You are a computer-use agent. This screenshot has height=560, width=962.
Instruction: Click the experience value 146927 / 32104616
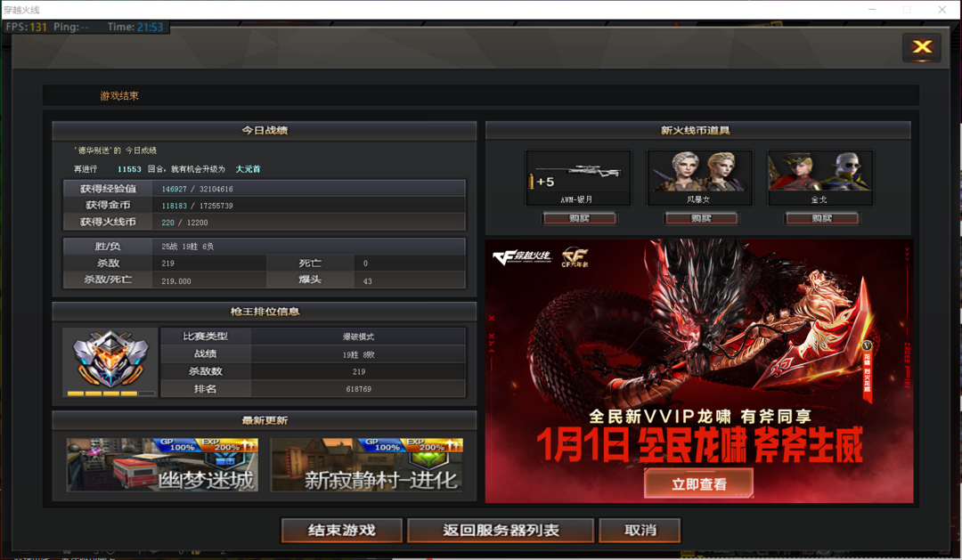[197, 189]
